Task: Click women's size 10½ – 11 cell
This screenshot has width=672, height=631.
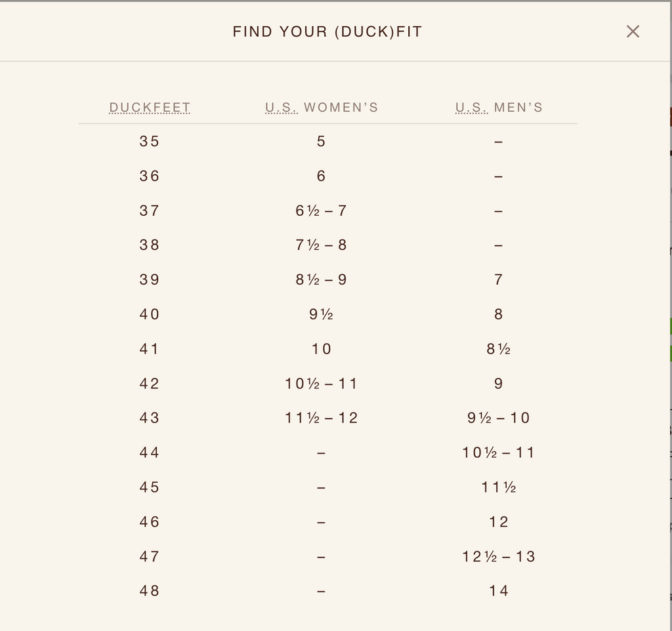Action: (321, 384)
